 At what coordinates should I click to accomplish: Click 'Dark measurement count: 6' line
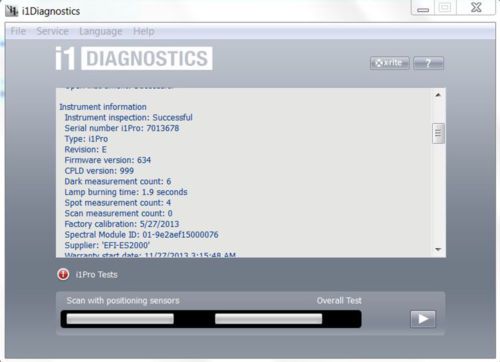118,182
